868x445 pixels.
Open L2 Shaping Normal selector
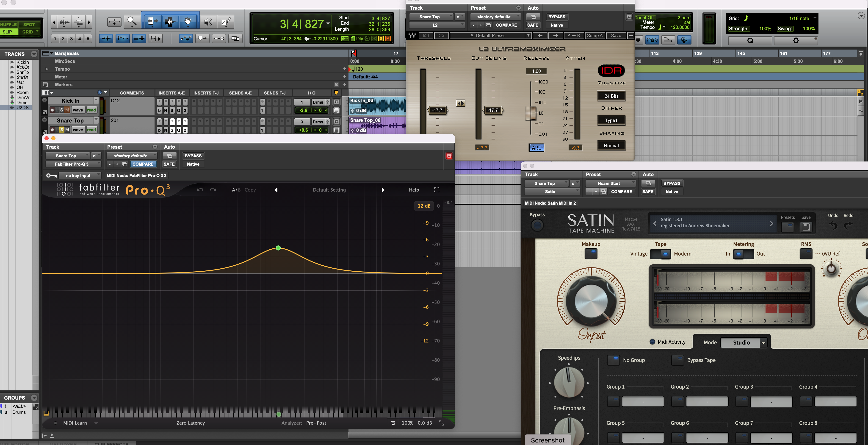[611, 146]
